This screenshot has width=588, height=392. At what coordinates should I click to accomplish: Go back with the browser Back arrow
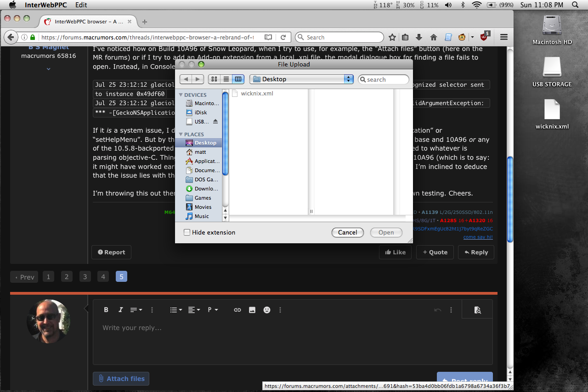[11, 37]
